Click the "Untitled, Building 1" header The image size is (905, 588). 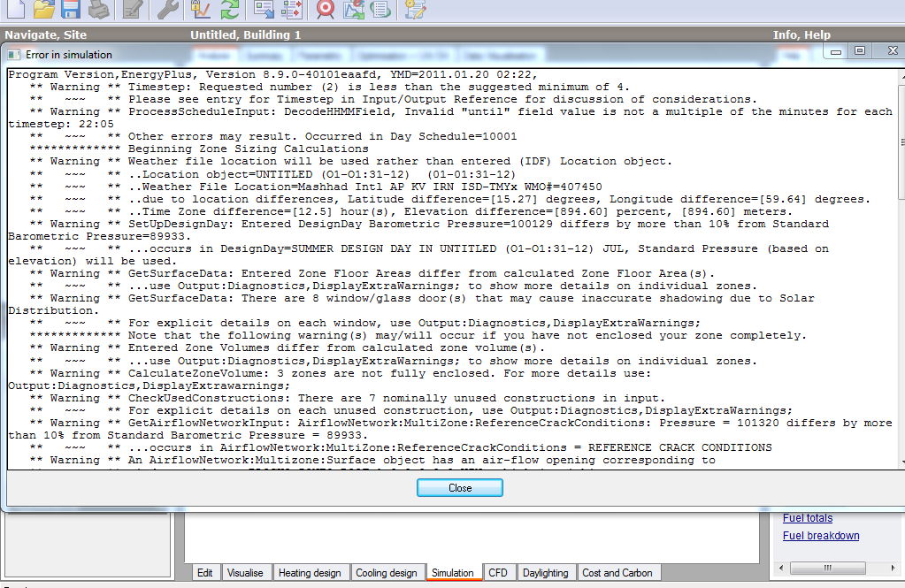tap(246, 34)
